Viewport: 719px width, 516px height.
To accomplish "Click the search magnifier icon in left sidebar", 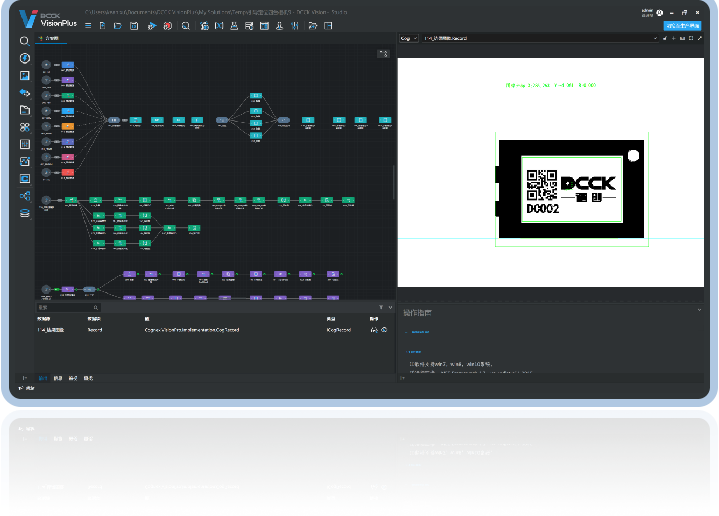I will click(x=24, y=40).
